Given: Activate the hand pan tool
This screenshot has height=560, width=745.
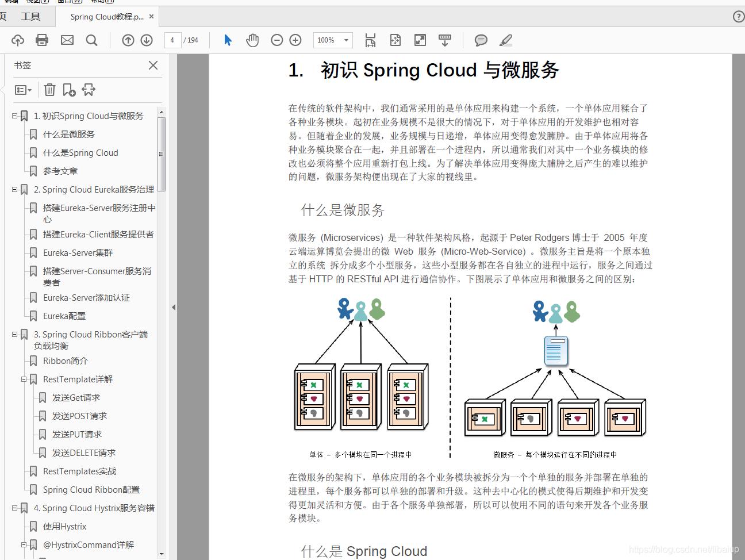Looking at the screenshot, I should click(x=252, y=40).
